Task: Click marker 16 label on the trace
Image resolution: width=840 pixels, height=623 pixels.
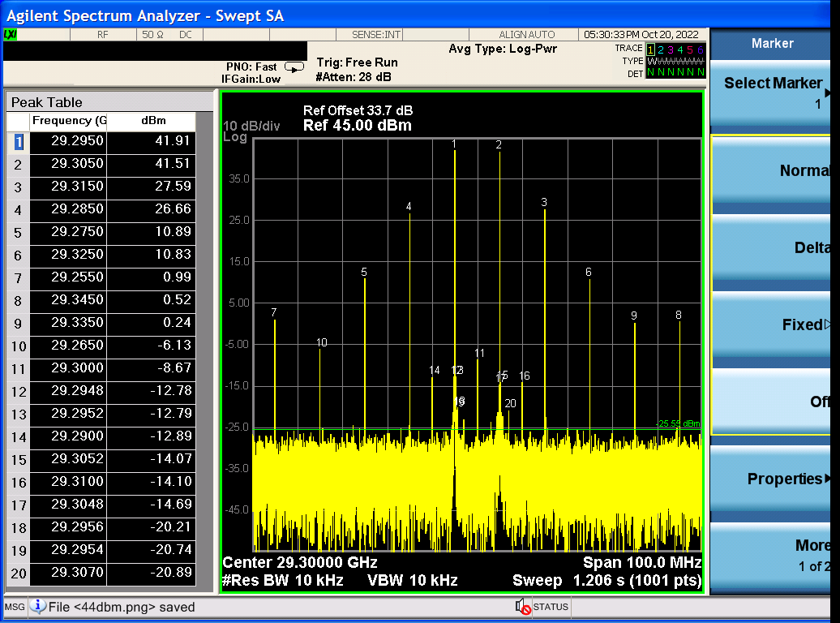Action: point(525,376)
